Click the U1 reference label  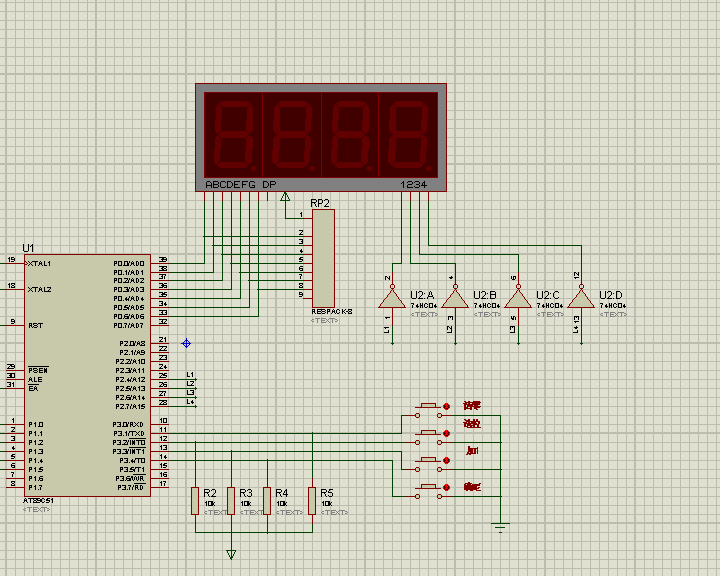(x=28, y=248)
